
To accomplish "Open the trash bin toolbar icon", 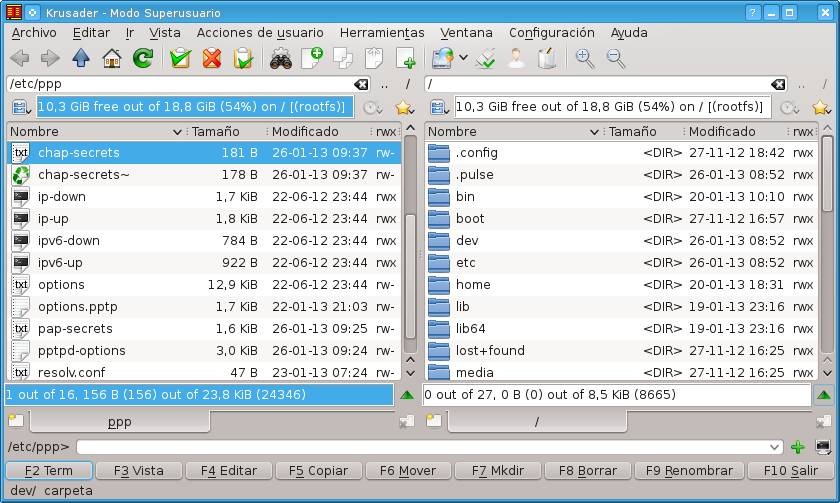I will [x=547, y=58].
